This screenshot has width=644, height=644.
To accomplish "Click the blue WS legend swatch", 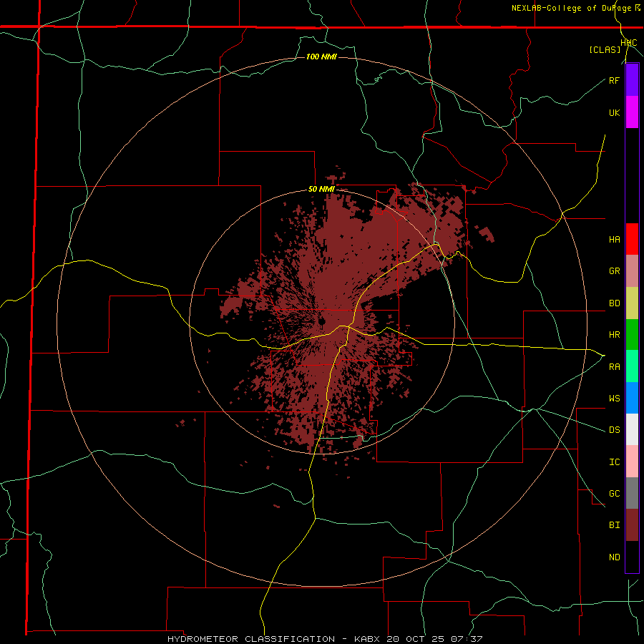I will pyautogui.click(x=632, y=398).
